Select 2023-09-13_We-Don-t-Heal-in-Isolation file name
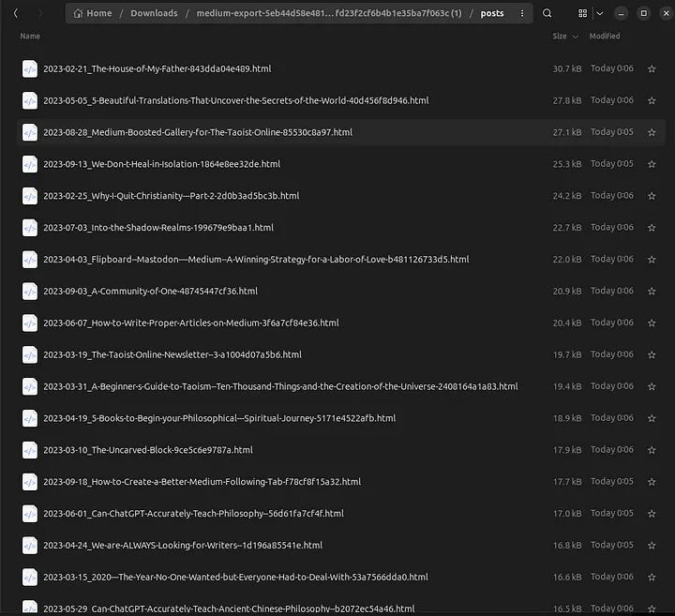 tap(161, 164)
